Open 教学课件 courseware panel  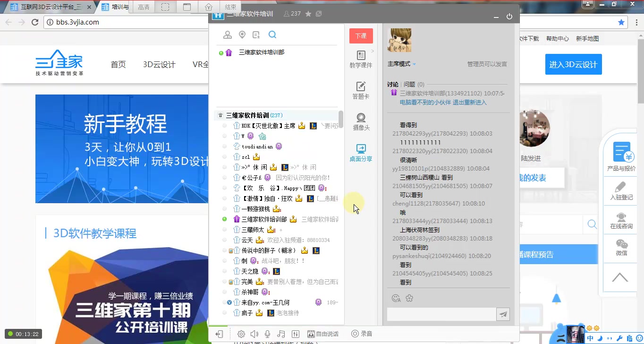tap(361, 60)
